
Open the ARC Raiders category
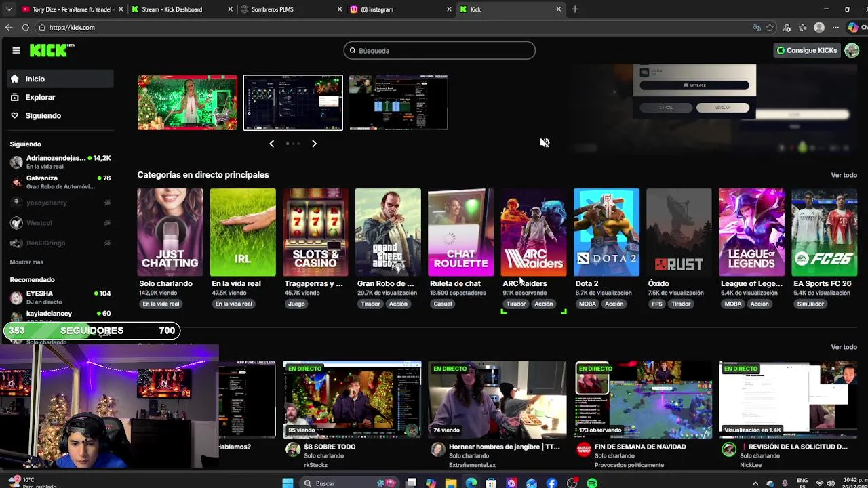click(x=534, y=232)
